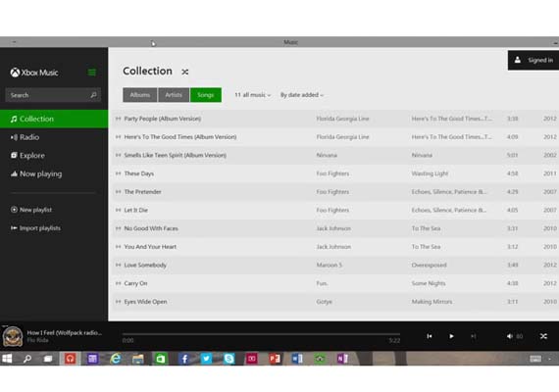Viewport: 559px width, 392px height.
Task: Open Internet Explorer from taskbar
Action: click(x=116, y=359)
